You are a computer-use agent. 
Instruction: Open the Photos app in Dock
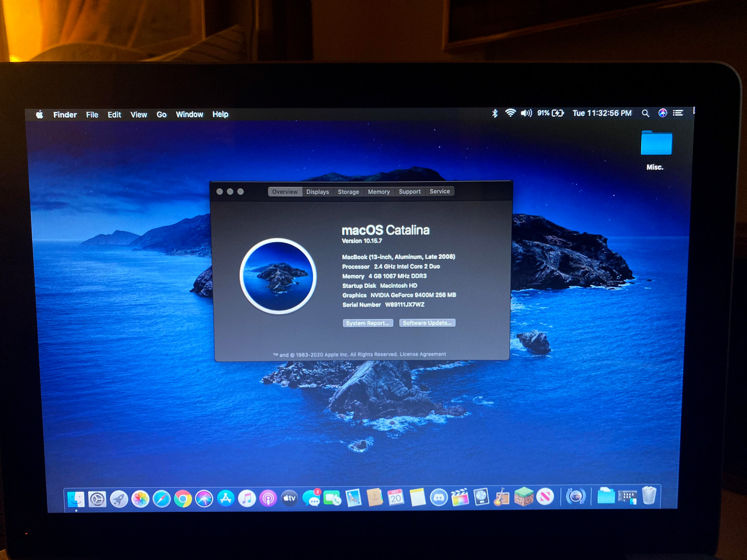click(x=140, y=499)
